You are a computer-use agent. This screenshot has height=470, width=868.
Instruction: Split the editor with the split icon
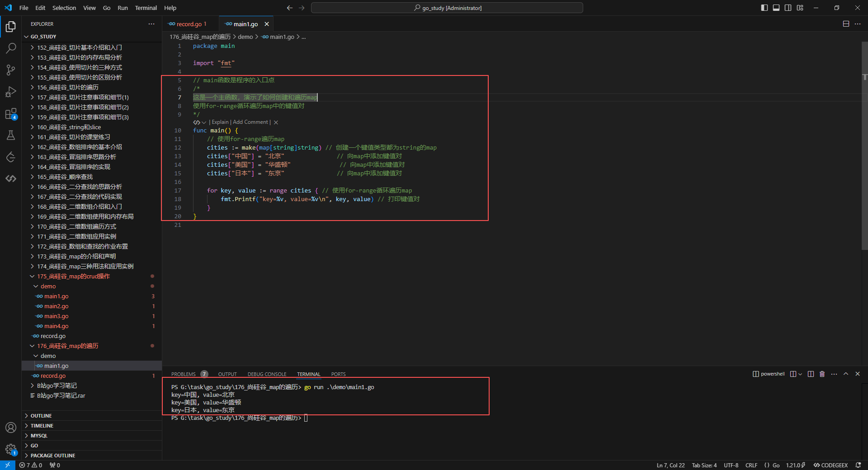pos(846,24)
